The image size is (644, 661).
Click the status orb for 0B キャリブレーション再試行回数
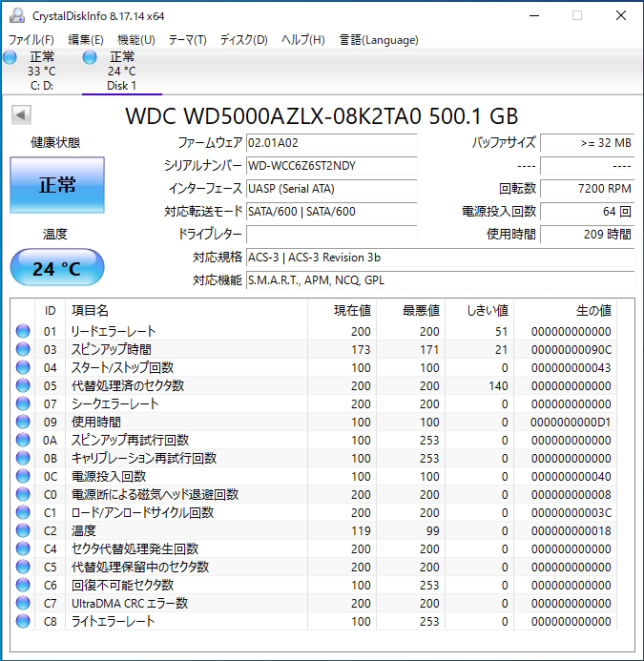(x=23, y=458)
